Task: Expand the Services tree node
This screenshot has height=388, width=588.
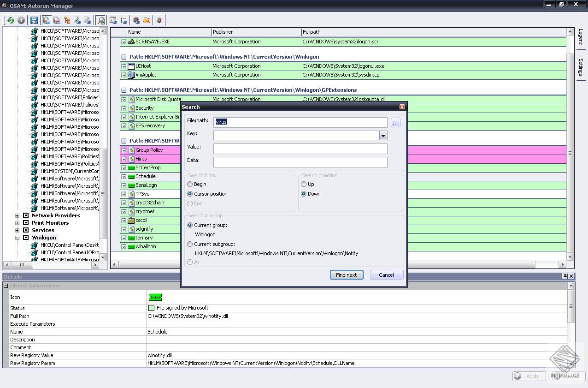Action: [x=17, y=230]
